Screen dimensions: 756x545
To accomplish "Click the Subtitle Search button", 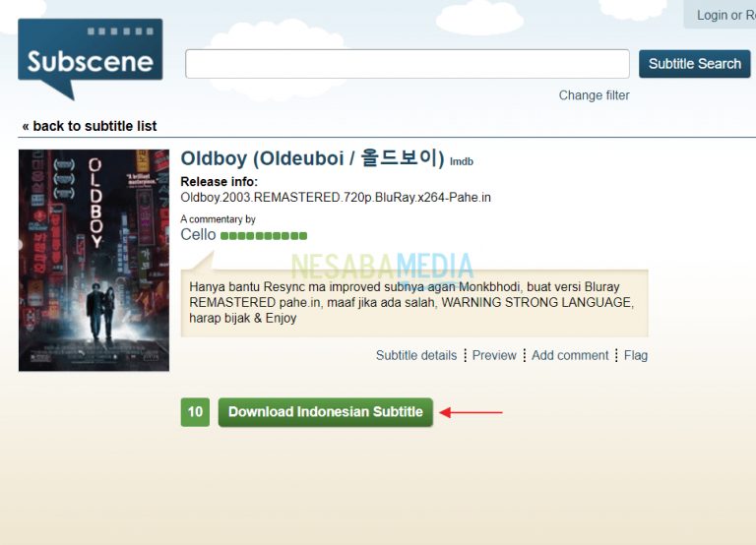I will pyautogui.click(x=694, y=64).
